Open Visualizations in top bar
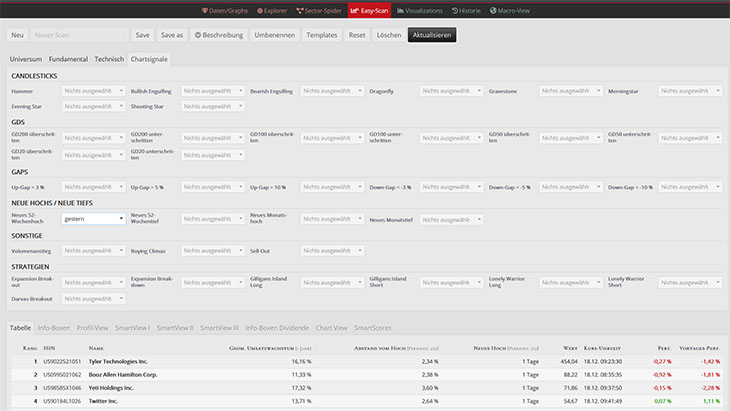 [419, 11]
